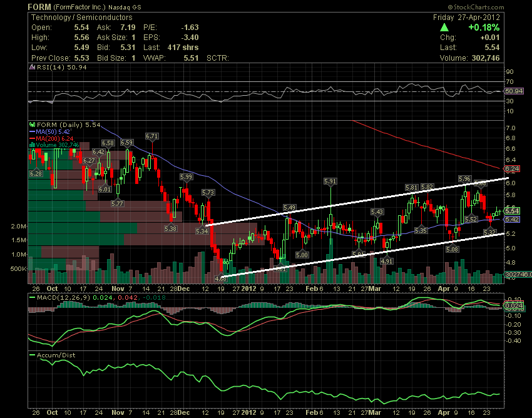Click the candlestick icon before FORM (Daily)
Viewport: 532px width, 418px height.
pos(33,125)
